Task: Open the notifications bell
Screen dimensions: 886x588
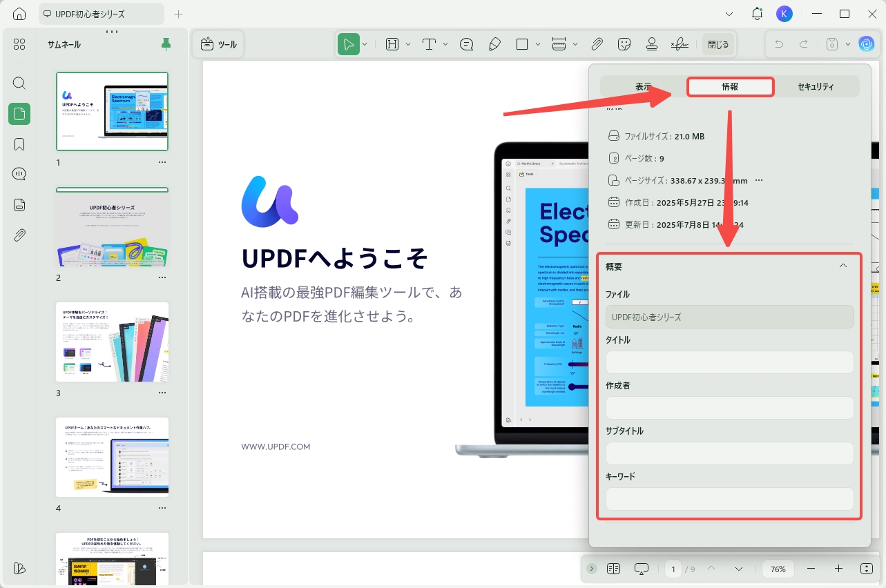Action: [x=758, y=14]
